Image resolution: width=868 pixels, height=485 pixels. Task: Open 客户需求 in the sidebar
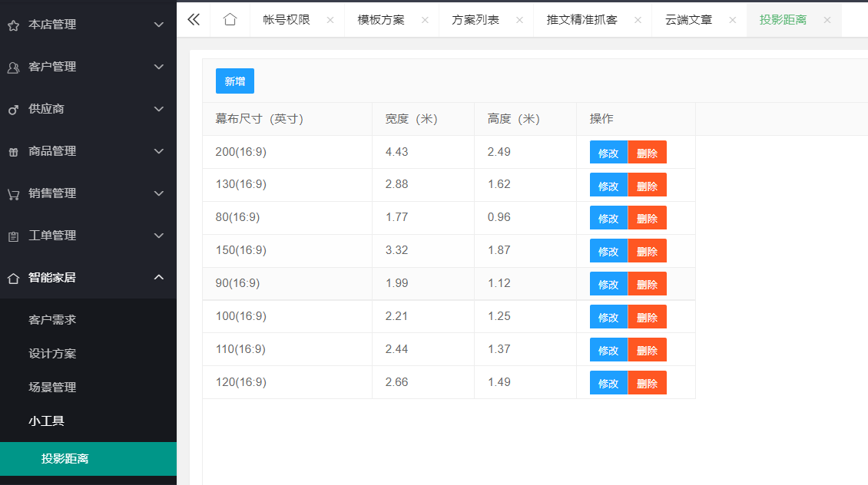pos(88,320)
